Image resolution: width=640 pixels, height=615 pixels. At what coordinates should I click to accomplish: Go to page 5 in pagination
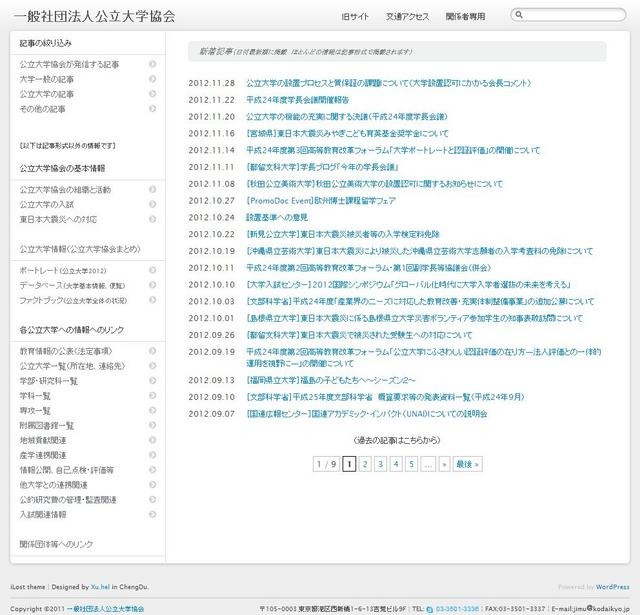tap(412, 464)
